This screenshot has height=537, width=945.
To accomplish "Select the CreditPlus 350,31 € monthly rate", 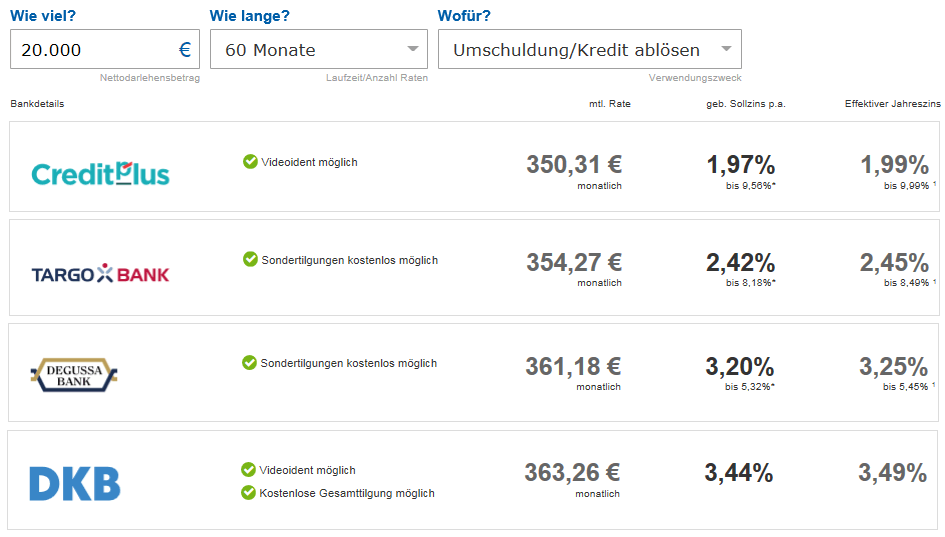I will (x=574, y=165).
